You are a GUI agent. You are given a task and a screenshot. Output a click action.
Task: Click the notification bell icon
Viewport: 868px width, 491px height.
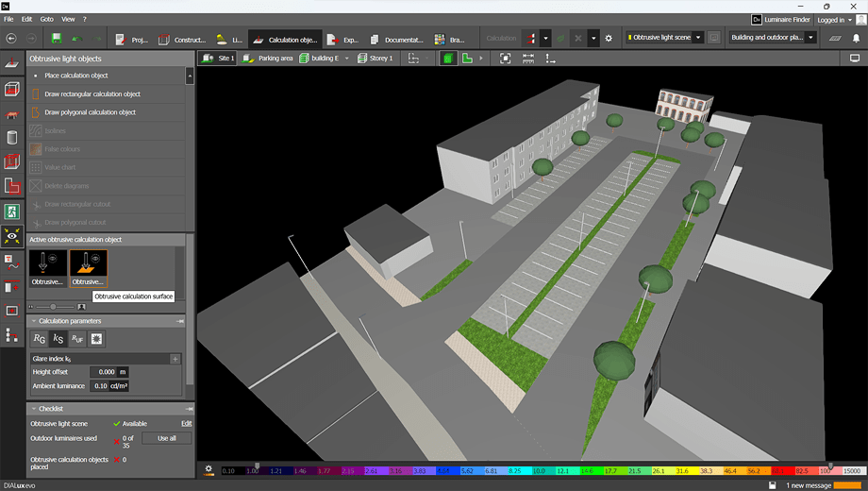point(857,39)
